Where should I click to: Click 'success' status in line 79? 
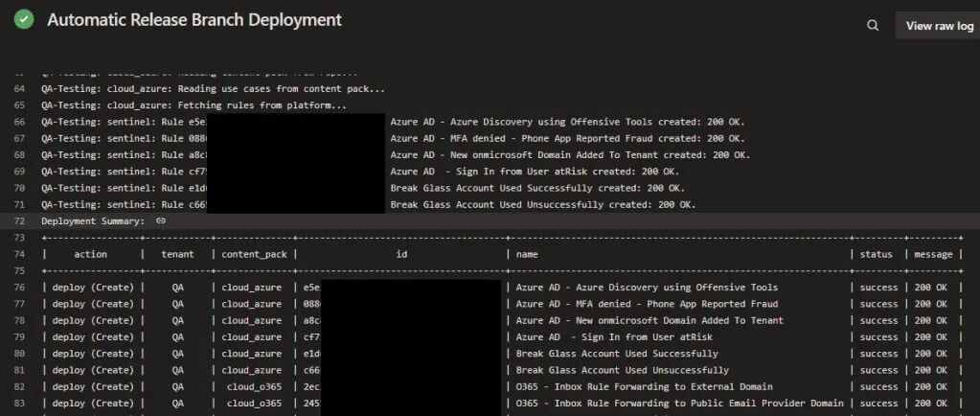(878, 336)
